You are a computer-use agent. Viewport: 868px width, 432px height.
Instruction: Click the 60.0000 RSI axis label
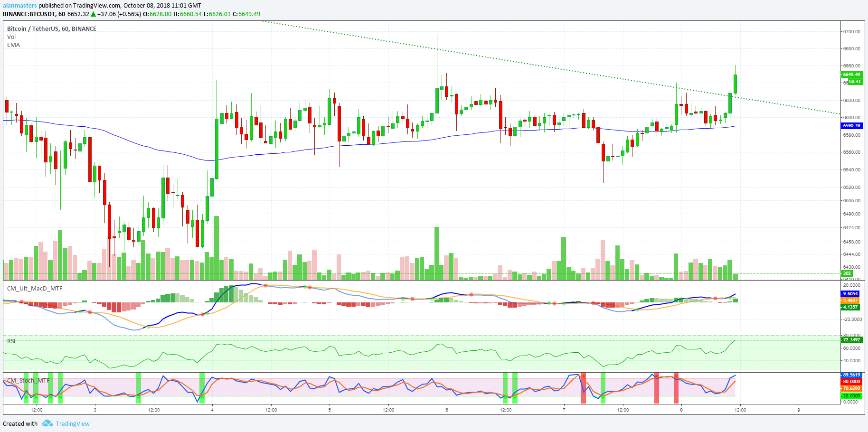(x=851, y=348)
